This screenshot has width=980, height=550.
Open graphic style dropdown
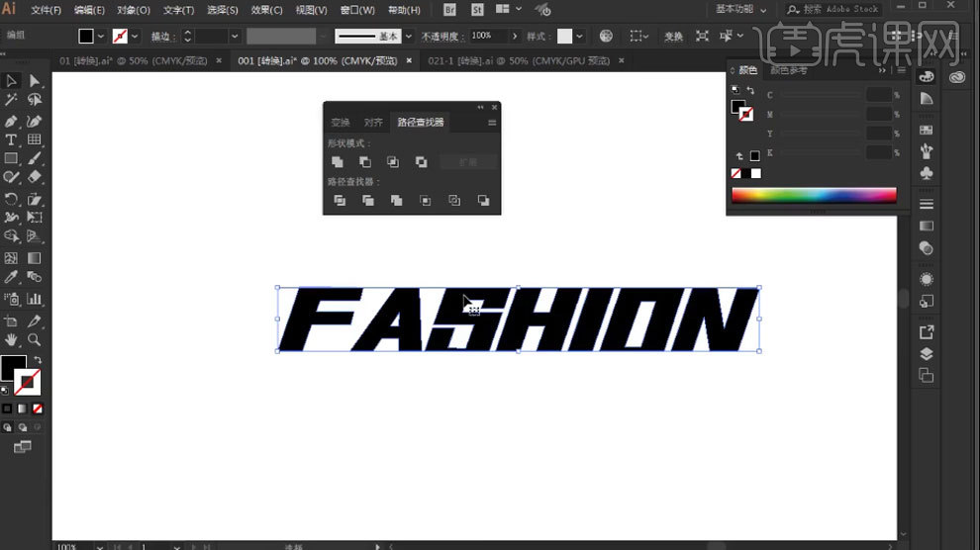(580, 37)
